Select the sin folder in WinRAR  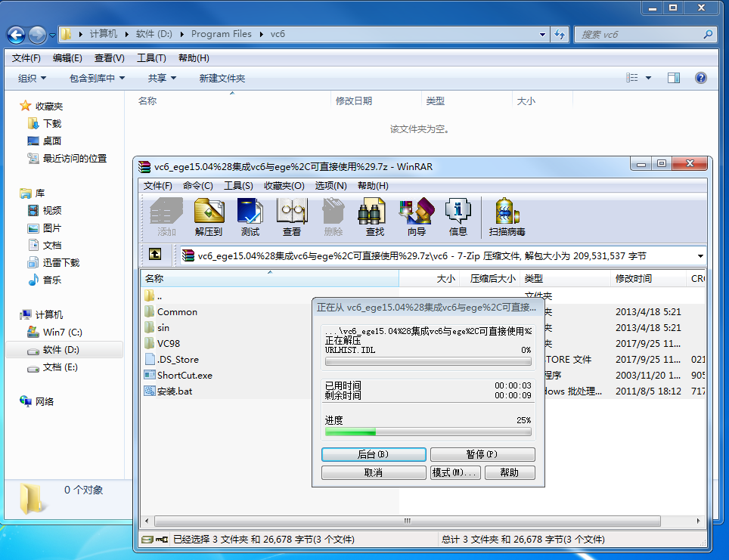coord(163,328)
